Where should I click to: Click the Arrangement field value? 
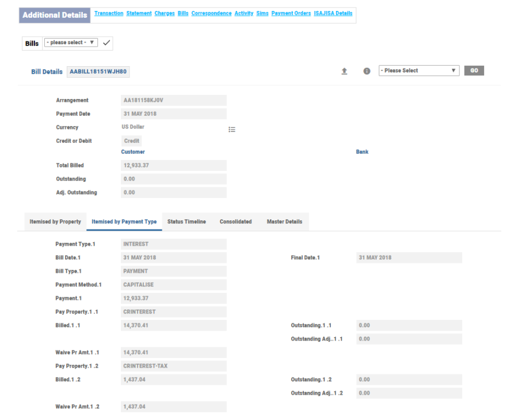click(173, 100)
